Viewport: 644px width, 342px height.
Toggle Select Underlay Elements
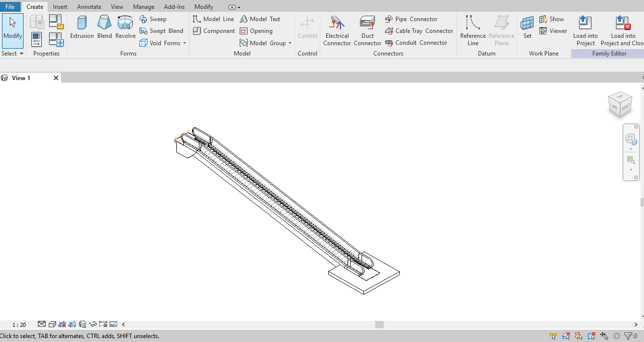(566, 336)
